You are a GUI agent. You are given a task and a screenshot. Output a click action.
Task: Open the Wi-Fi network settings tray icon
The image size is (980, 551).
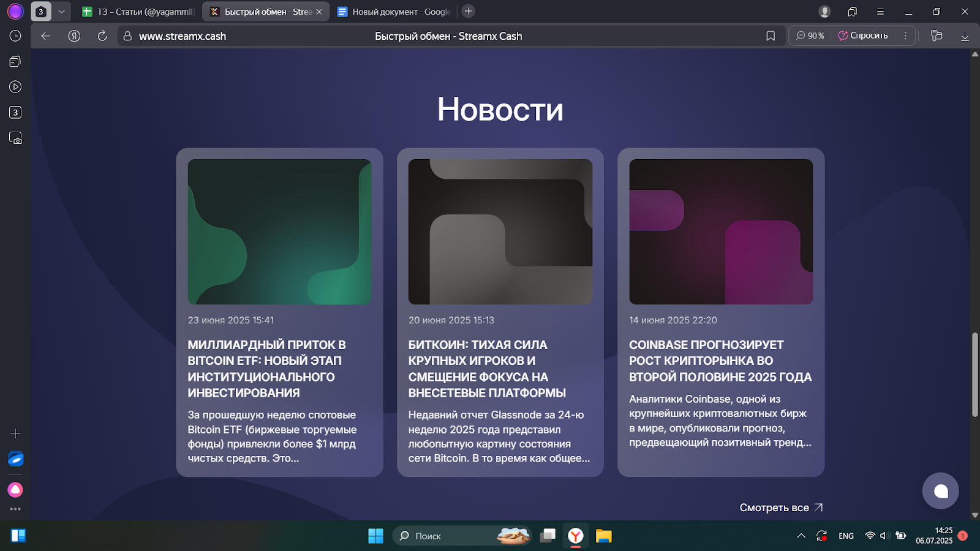tap(870, 536)
